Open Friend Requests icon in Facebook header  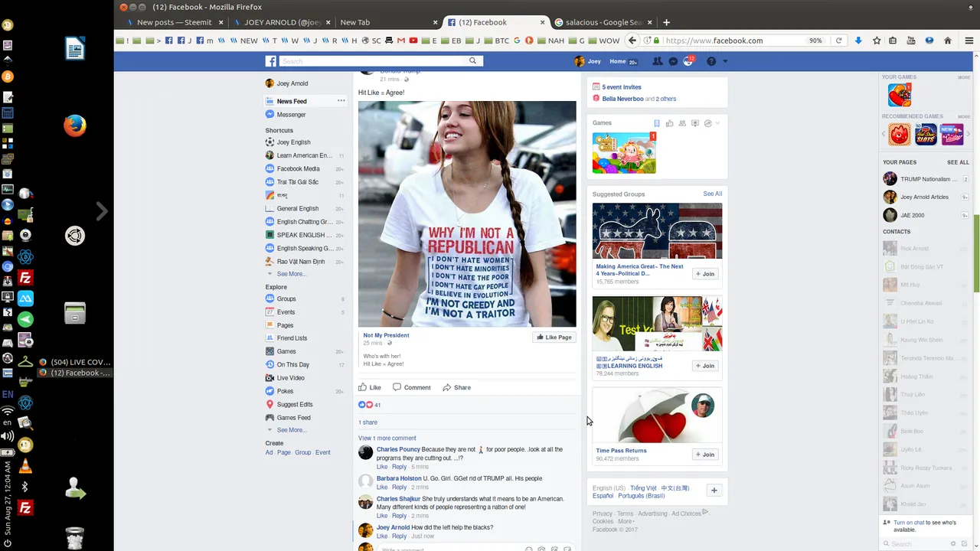[x=657, y=61]
